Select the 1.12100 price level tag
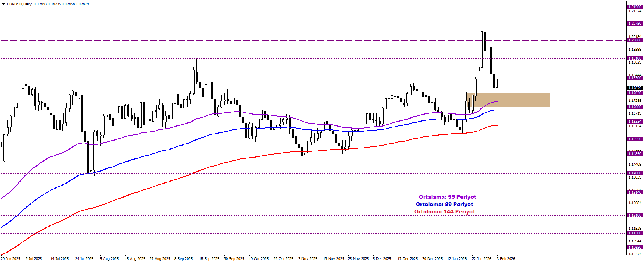This screenshot has height=263, width=644. click(x=635, y=215)
